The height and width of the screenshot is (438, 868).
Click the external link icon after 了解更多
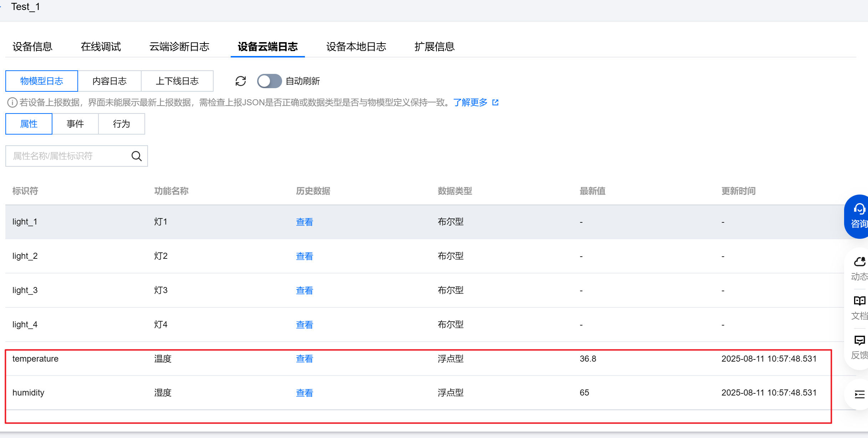coord(495,103)
